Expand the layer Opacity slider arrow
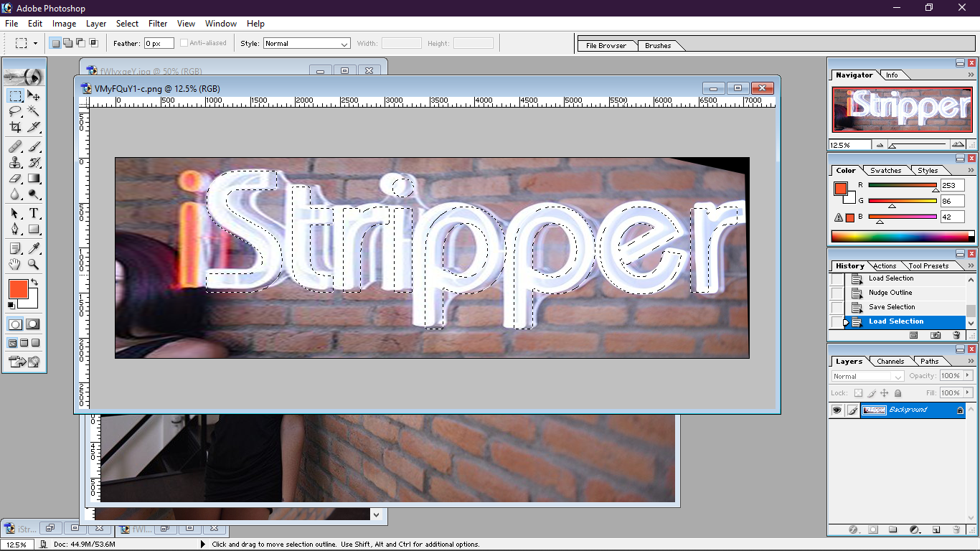Image resolution: width=980 pixels, height=551 pixels. (x=967, y=375)
